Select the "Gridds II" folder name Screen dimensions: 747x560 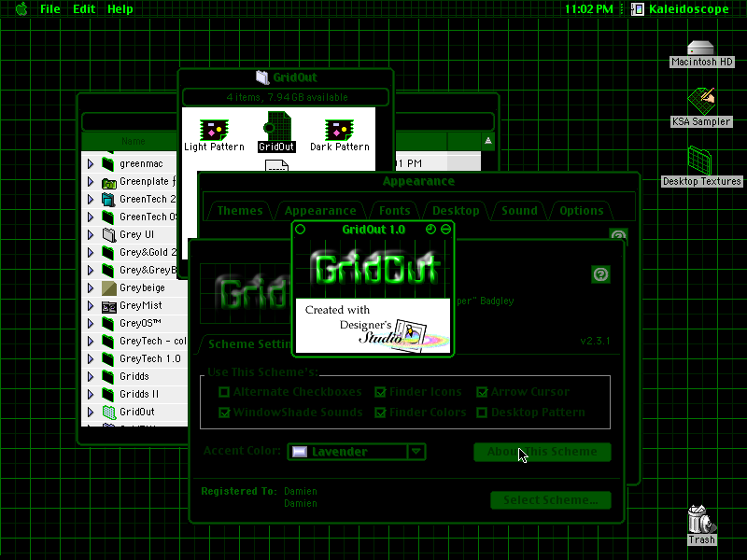[139, 394]
